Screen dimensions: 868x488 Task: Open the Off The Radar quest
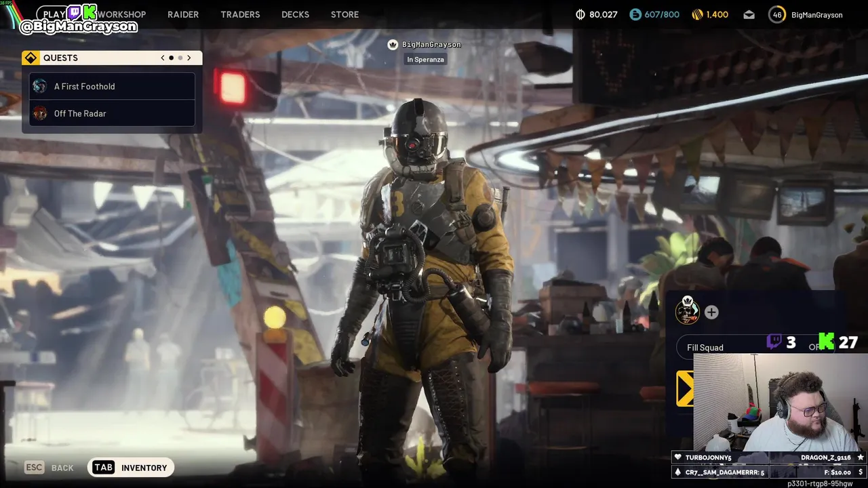tap(113, 113)
